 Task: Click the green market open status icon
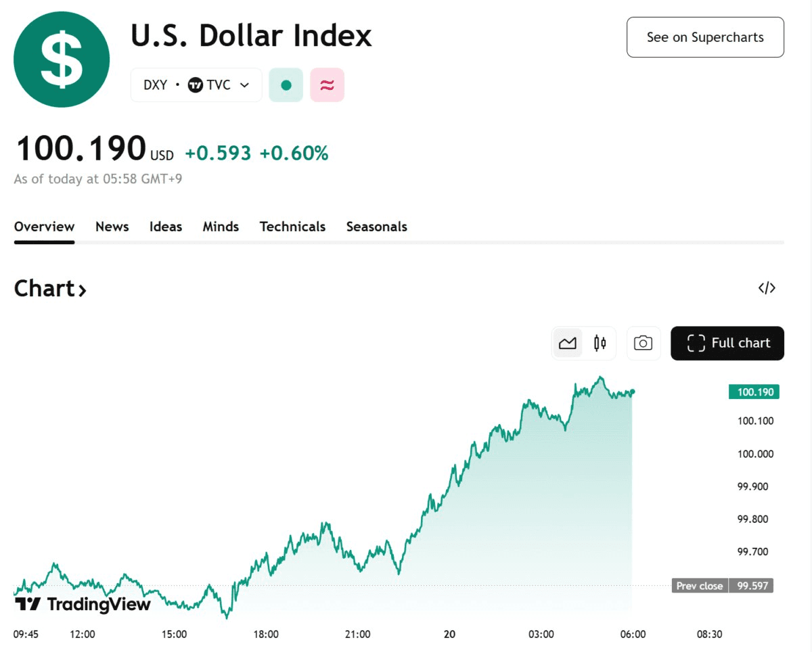click(286, 85)
